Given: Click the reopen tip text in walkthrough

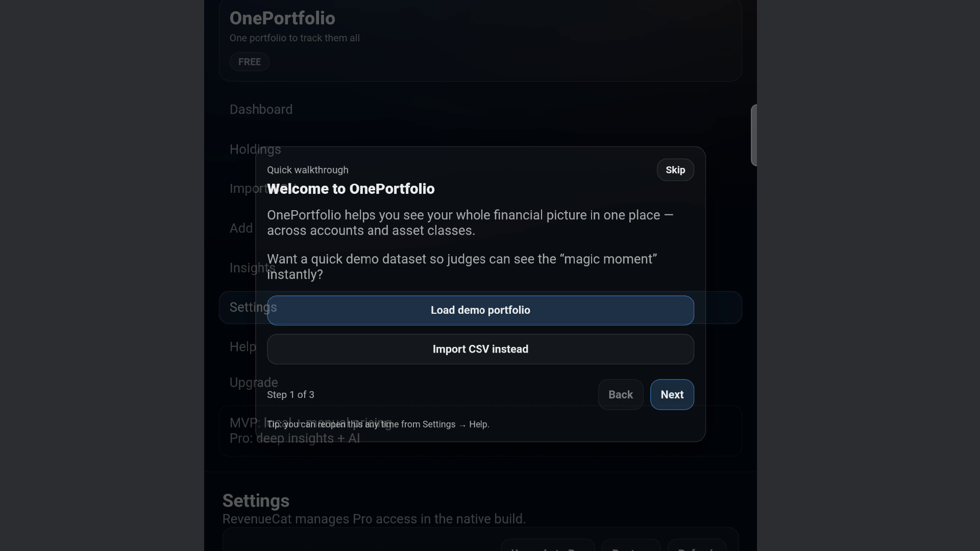Looking at the screenshot, I should (378, 424).
